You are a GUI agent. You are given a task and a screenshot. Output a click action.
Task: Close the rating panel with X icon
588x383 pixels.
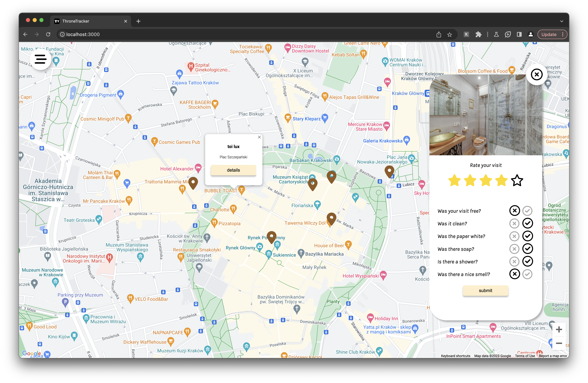[x=537, y=75]
